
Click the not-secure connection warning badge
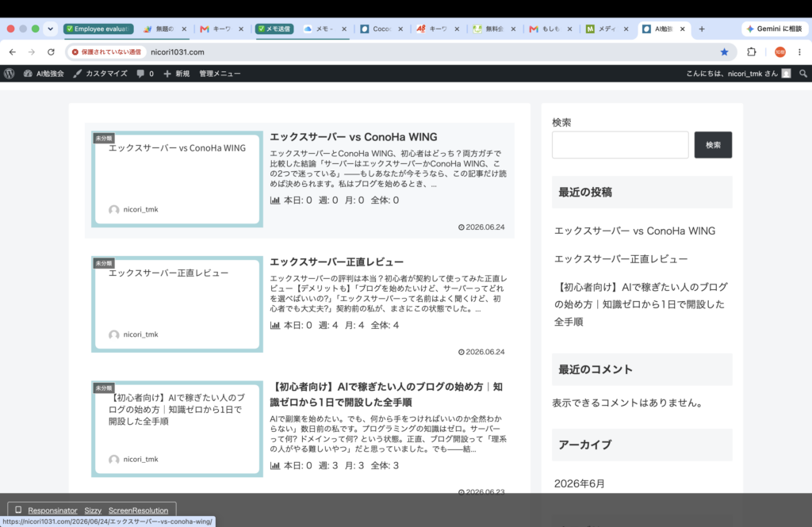[107, 52]
